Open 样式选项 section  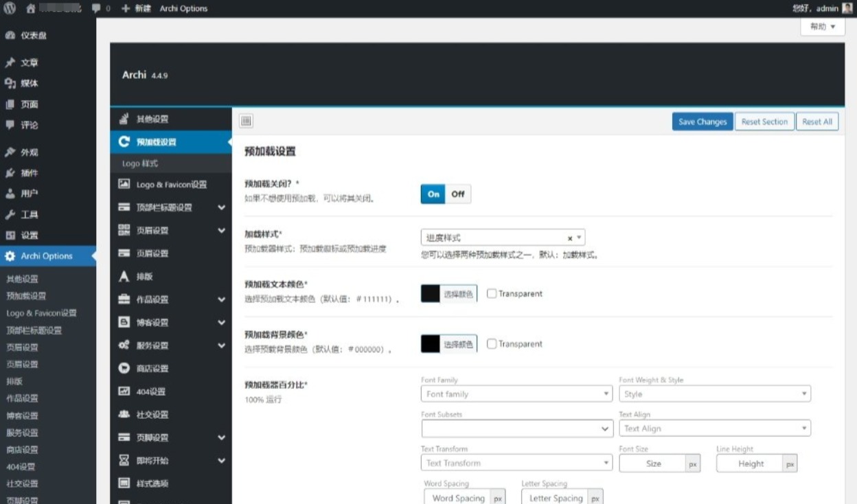[x=171, y=483]
